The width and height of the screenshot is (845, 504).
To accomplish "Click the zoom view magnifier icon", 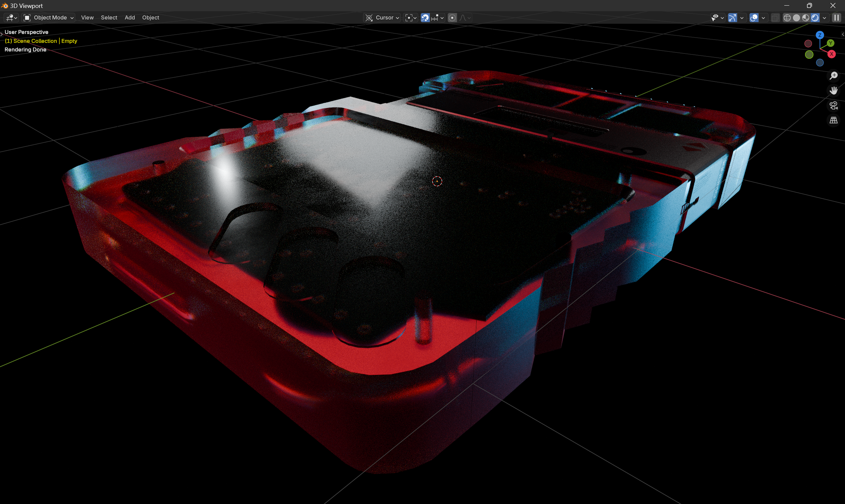I will coord(834,76).
